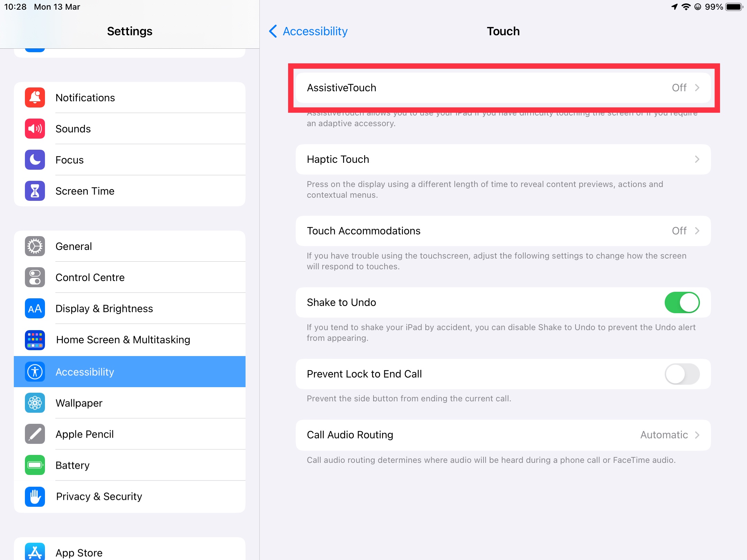Switch to Display & Brightness settings
The width and height of the screenshot is (747, 560).
(x=104, y=308)
